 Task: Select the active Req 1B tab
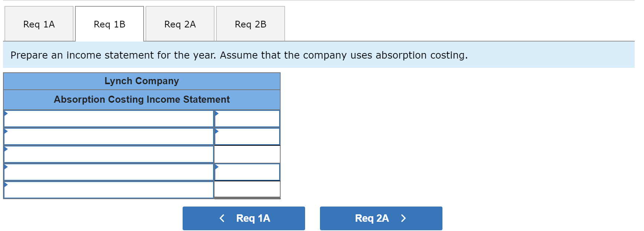(109, 24)
